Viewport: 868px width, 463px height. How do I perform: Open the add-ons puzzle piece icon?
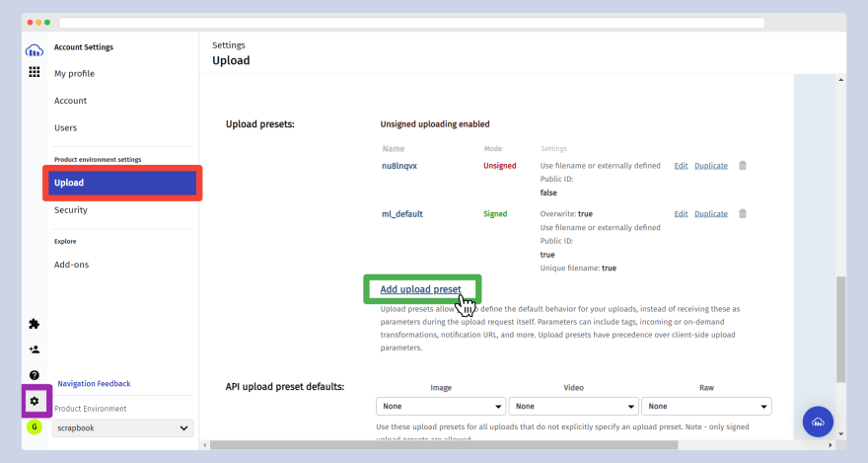pos(35,324)
